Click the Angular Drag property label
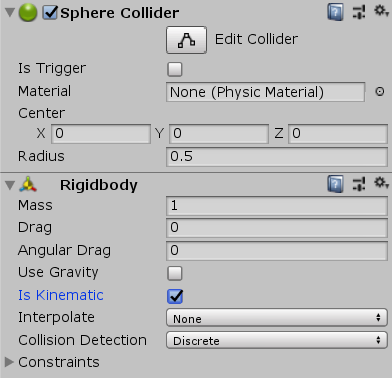Viewport: 392px width, 378px height. (x=64, y=251)
